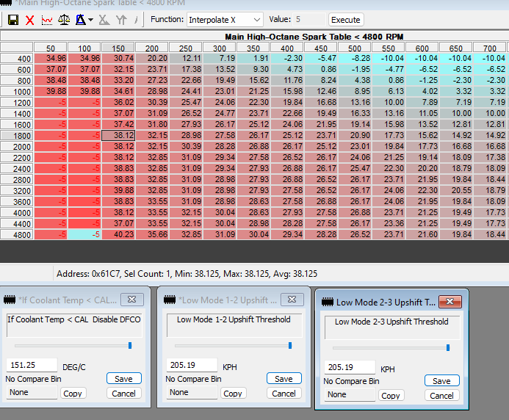Click cell 40.23 in row 4800
The image size is (509, 420).
(x=118, y=234)
